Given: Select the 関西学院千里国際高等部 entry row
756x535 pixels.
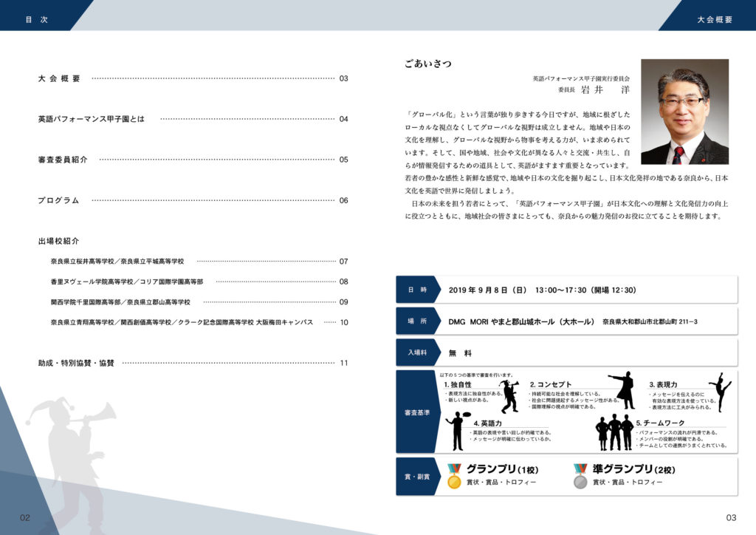Looking at the screenshot, I should (x=199, y=302).
